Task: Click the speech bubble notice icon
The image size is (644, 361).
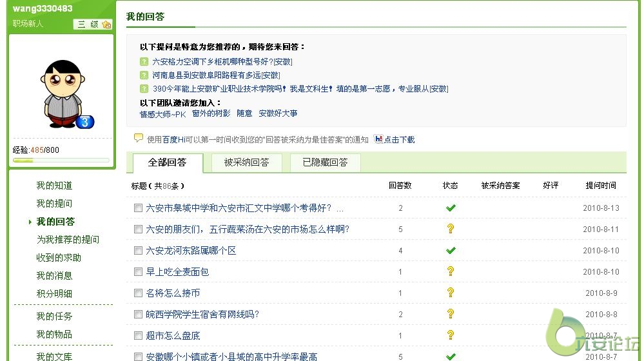Action: pyautogui.click(x=139, y=137)
